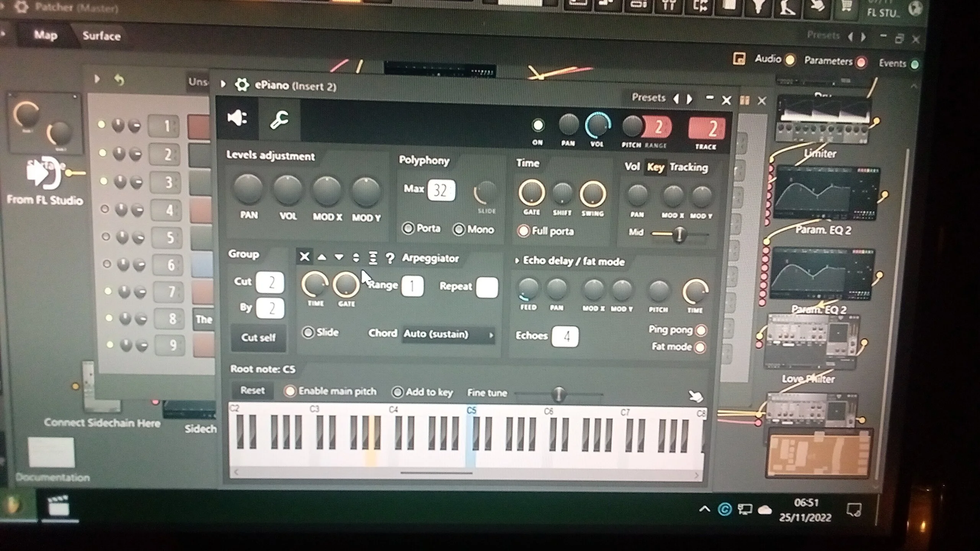
Task: Expand the ePiano title arrow menu
Action: 223,84
